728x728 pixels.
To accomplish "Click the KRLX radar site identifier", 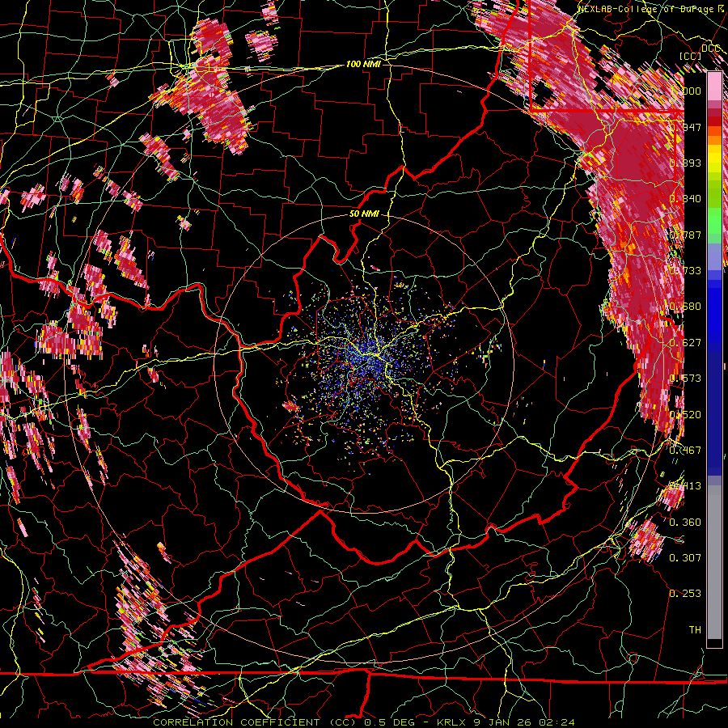I will tap(452, 722).
